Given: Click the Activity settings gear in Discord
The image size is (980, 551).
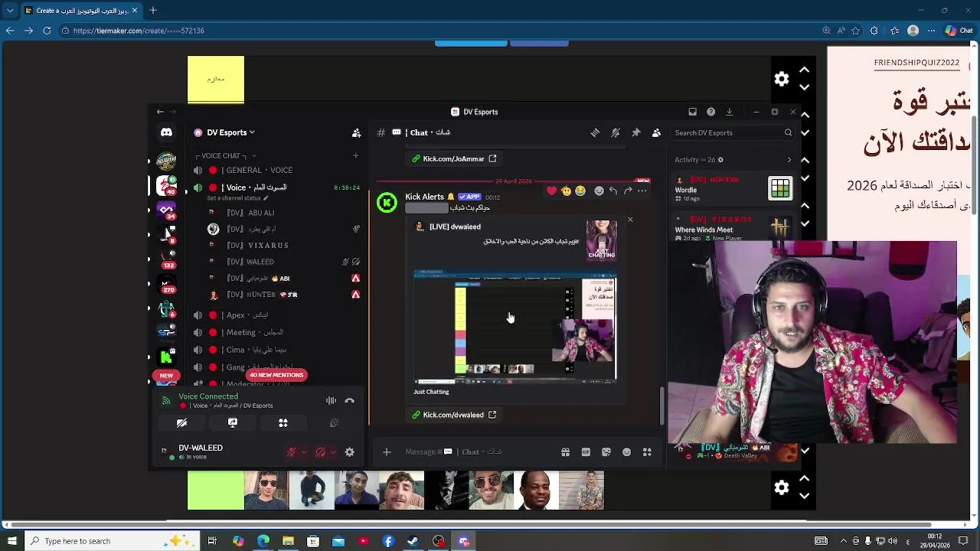Looking at the screenshot, I should click(x=720, y=160).
